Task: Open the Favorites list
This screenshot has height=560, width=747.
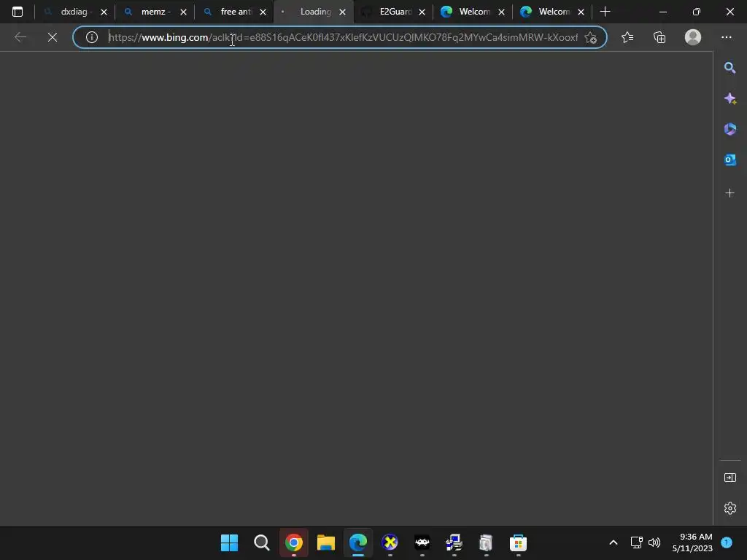Action: (x=627, y=37)
